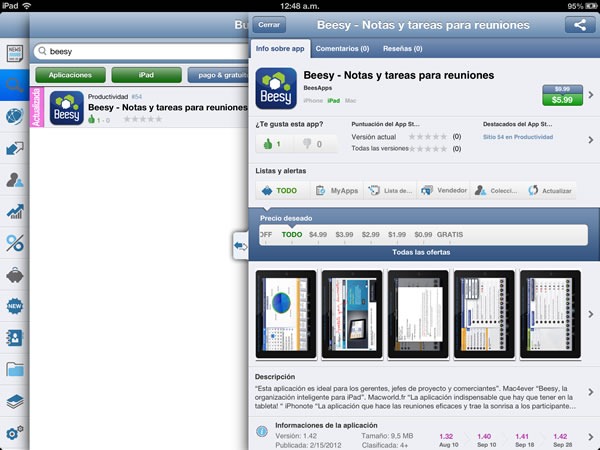This screenshot has height=450, width=600.
Task: Open the piggy bank icon in the sidebar
Action: [15, 275]
